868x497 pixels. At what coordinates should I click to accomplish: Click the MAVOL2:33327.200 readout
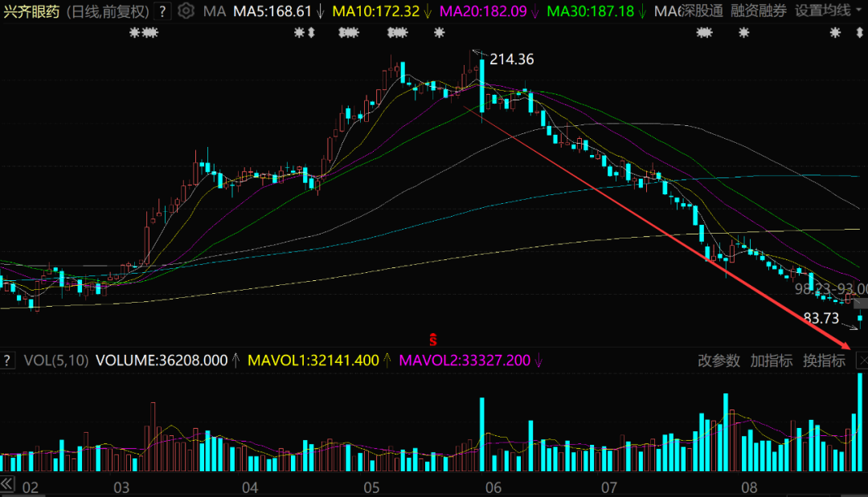(465, 361)
